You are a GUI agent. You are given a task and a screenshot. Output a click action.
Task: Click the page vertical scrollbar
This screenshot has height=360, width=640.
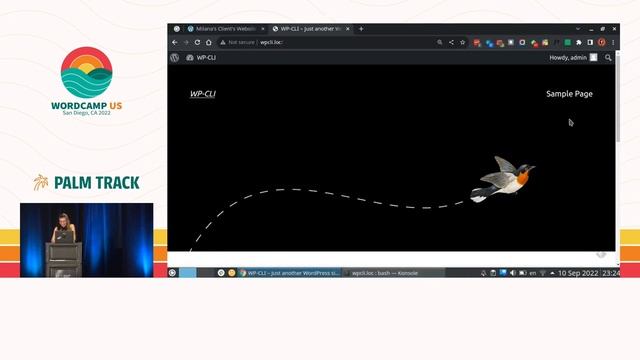[618, 98]
